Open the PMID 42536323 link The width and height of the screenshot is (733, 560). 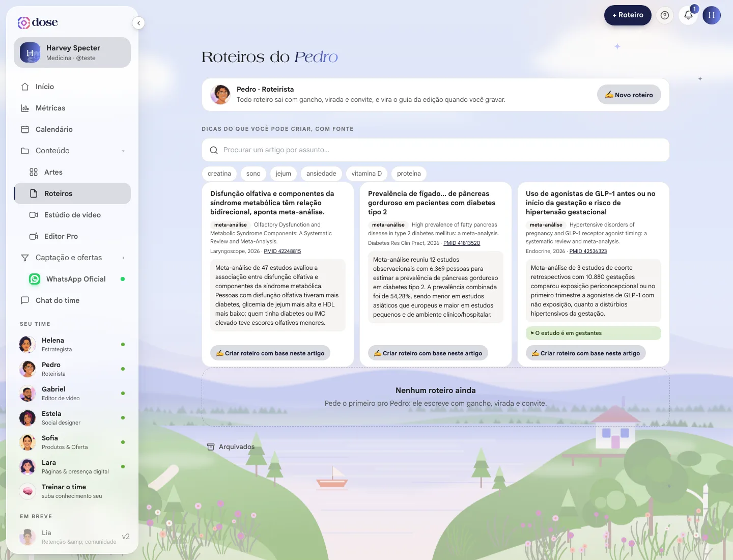(x=588, y=251)
